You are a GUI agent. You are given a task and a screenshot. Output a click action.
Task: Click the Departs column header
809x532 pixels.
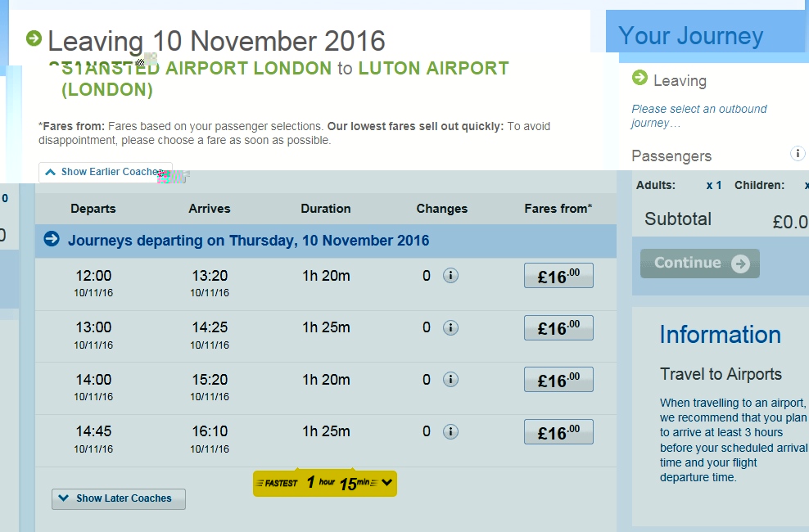93,209
